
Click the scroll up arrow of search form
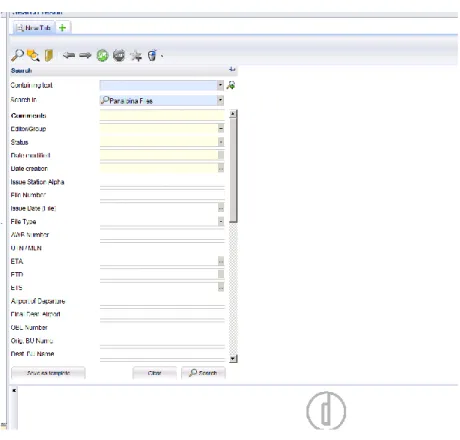coord(233,114)
